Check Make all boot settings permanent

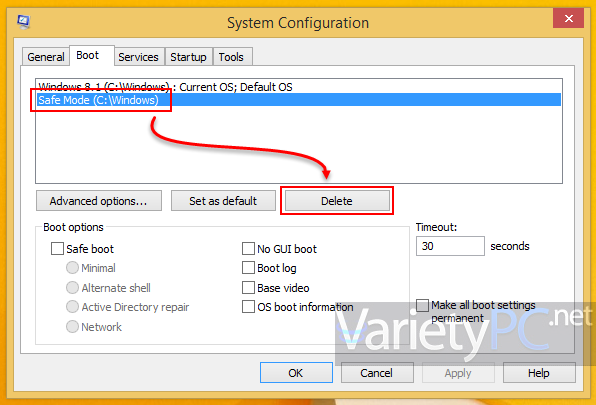[422, 305]
